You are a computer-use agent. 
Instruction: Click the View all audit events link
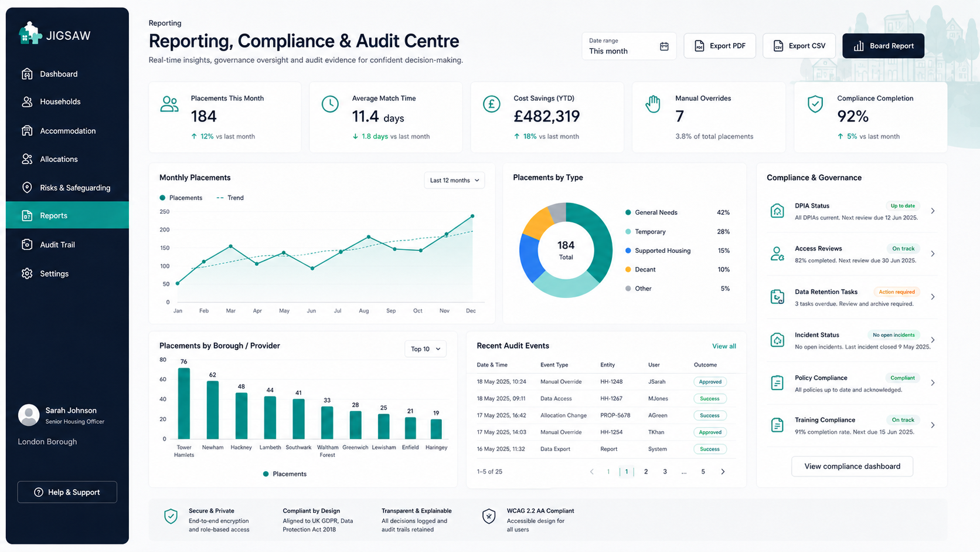coord(724,346)
